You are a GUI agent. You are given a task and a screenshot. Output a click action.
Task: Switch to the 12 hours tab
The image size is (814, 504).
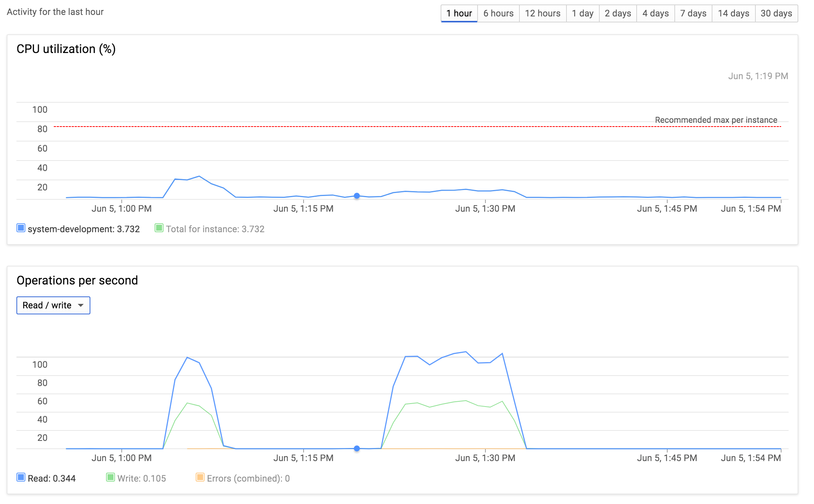(543, 13)
